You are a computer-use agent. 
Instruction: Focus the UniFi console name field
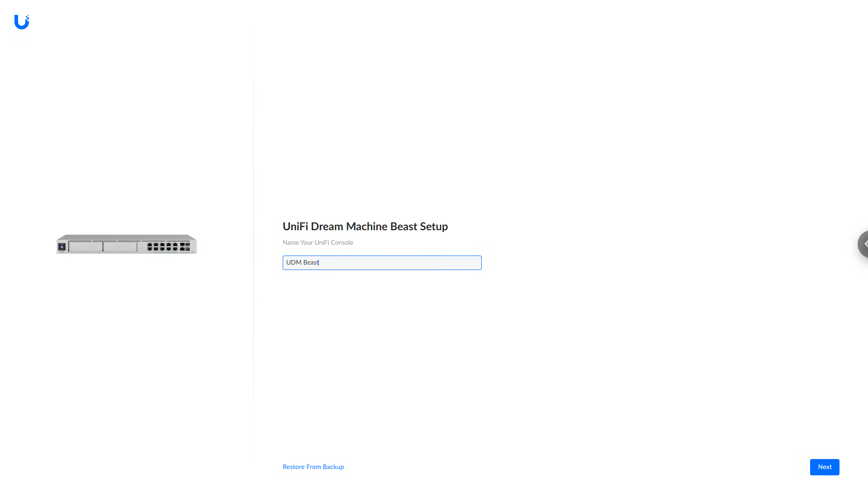(382, 262)
